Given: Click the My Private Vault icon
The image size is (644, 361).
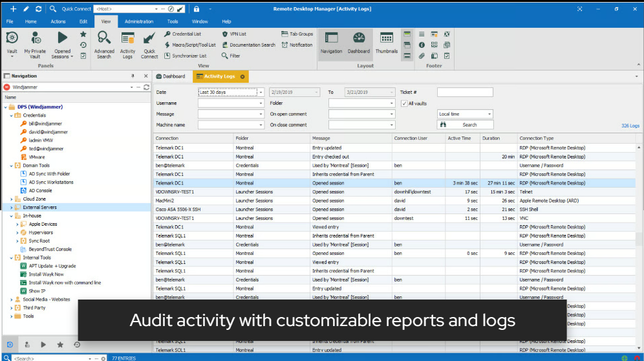Looking at the screenshot, I should coord(36,39).
